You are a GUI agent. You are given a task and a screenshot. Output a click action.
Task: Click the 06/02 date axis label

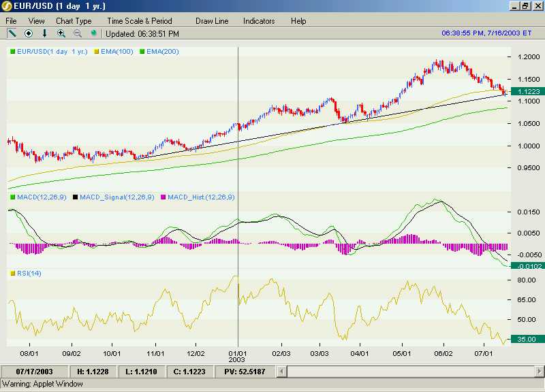[443, 353]
